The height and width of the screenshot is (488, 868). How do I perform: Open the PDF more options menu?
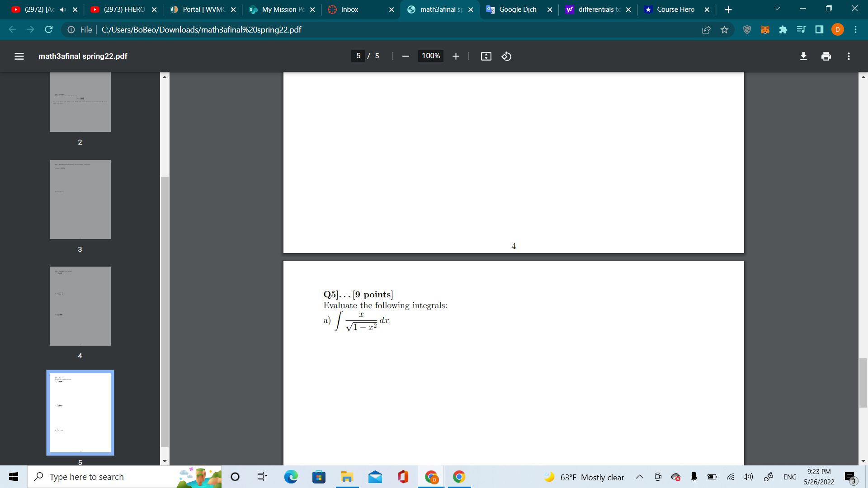click(849, 56)
